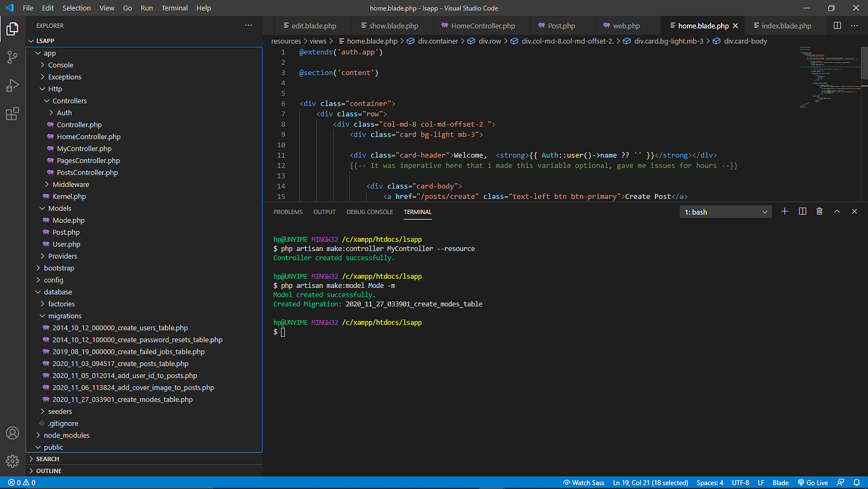Create a new terminal with plus icon

(784, 212)
